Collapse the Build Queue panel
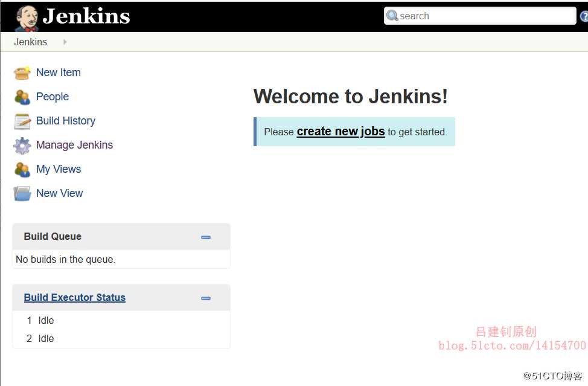The image size is (588, 386). tap(206, 237)
